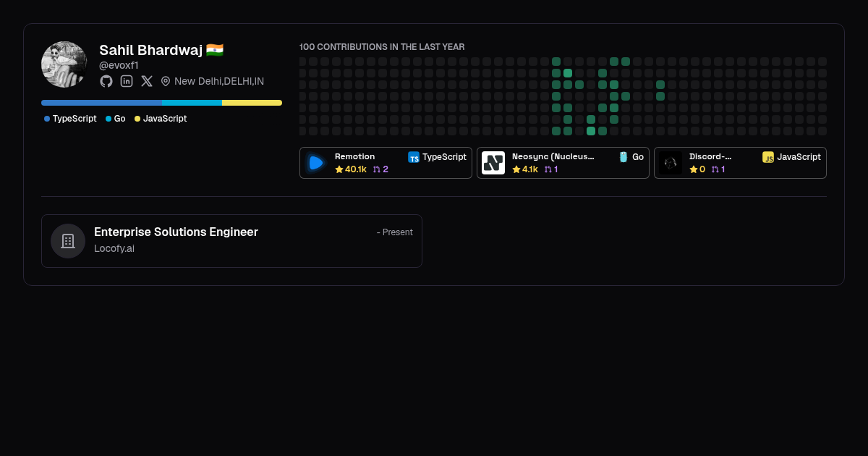Open the GitHub profile icon
The width and height of the screenshot is (868, 456).
click(106, 81)
